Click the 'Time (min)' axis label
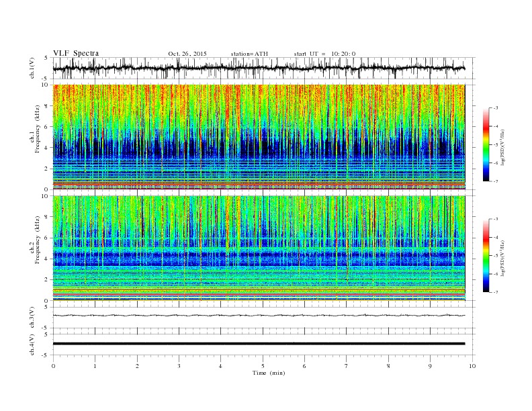The image size is (532, 411). pos(269,373)
